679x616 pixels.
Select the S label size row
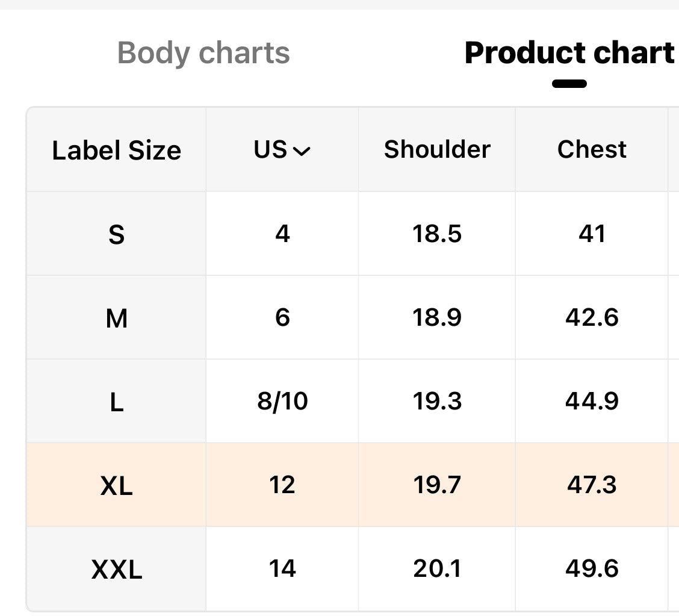(116, 234)
